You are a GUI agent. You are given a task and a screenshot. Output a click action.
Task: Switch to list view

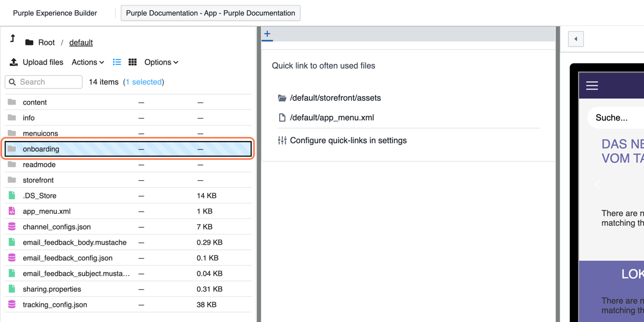pyautogui.click(x=117, y=62)
